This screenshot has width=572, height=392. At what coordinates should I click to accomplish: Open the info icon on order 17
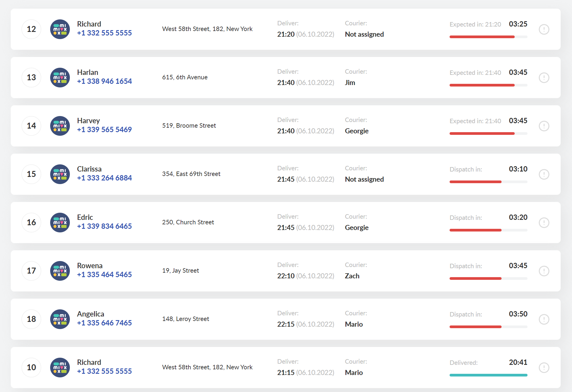pyautogui.click(x=544, y=271)
